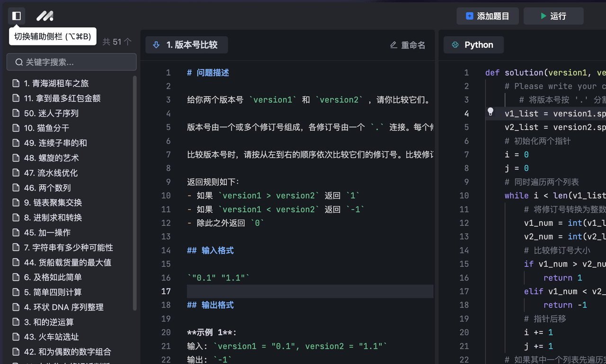Click the green play icon for 运行
This screenshot has height=364, width=606.
[x=543, y=16]
